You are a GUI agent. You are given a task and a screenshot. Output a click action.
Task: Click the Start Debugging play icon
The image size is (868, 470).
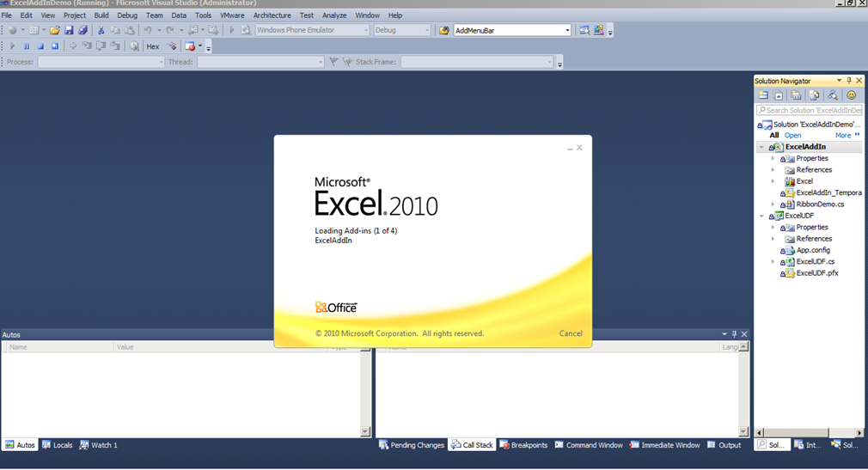(x=232, y=30)
